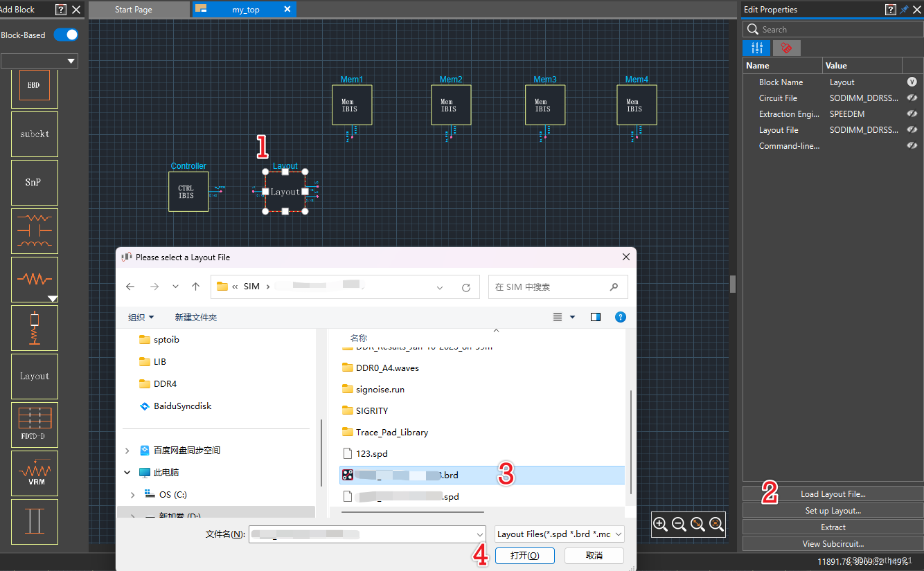Image resolution: width=924 pixels, height=571 pixels.
Task: Open the Layout Files type filter dropdown
Action: click(560, 534)
